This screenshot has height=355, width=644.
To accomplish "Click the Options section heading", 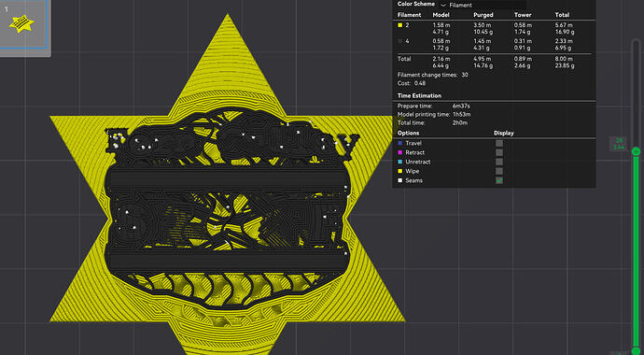I will pos(408,133).
